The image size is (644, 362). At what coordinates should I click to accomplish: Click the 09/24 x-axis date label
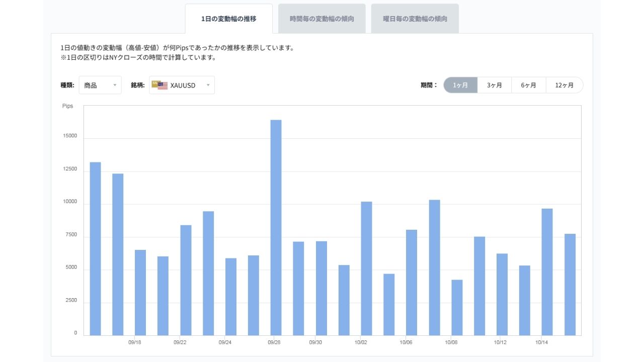coord(225,342)
